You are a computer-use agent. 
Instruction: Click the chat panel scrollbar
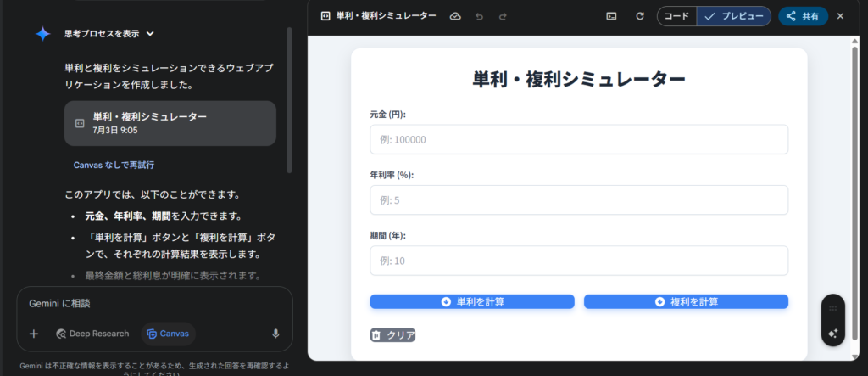289,100
